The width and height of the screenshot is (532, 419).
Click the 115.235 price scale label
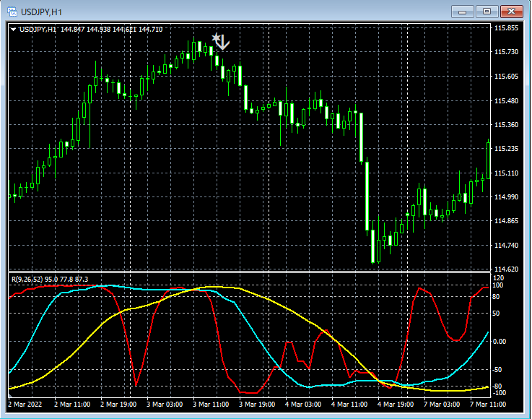pos(506,149)
